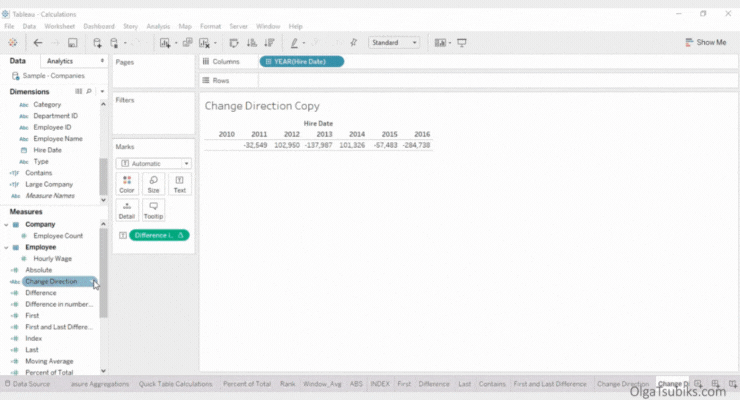Select the Moving Average measure
740x400 pixels.
coord(49,361)
